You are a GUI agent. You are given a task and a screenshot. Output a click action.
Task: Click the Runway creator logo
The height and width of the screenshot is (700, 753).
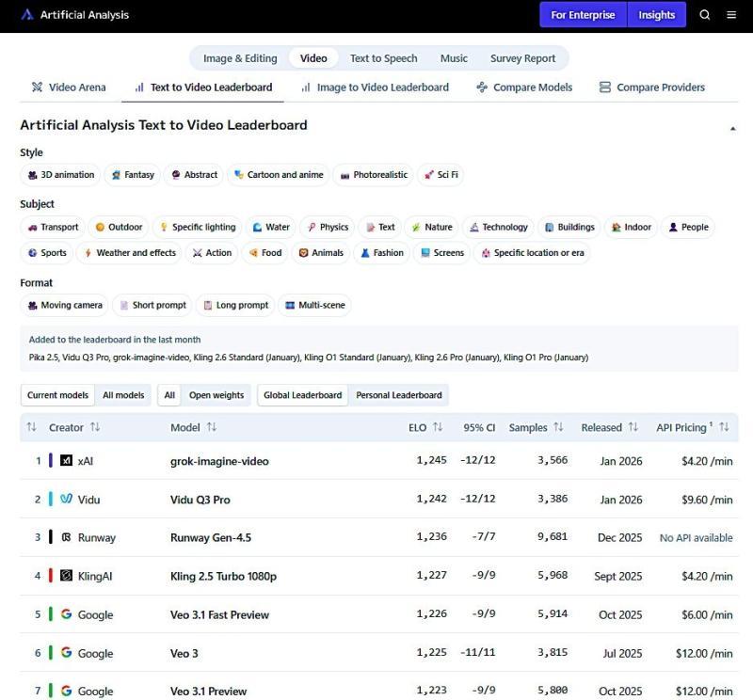(66, 538)
